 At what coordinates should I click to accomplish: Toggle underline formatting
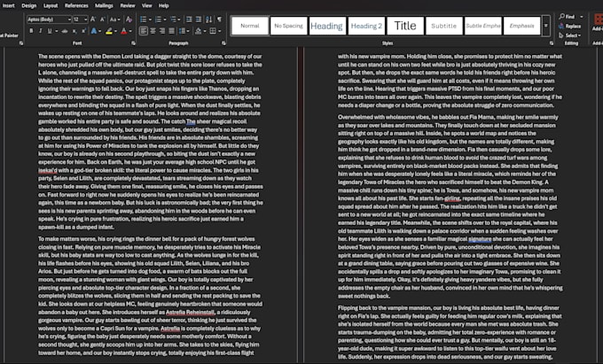(x=50, y=31)
